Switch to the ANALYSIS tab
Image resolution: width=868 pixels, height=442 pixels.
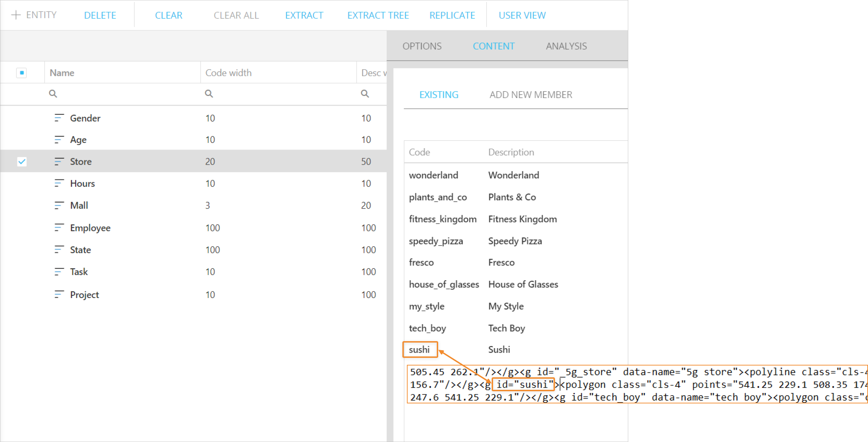tap(566, 46)
